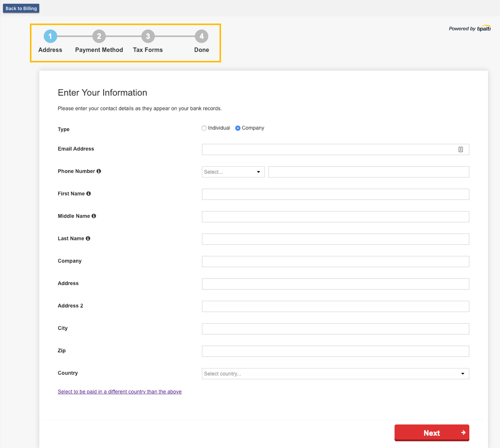Click the Last Name info icon
The width and height of the screenshot is (500, 448).
88,238
